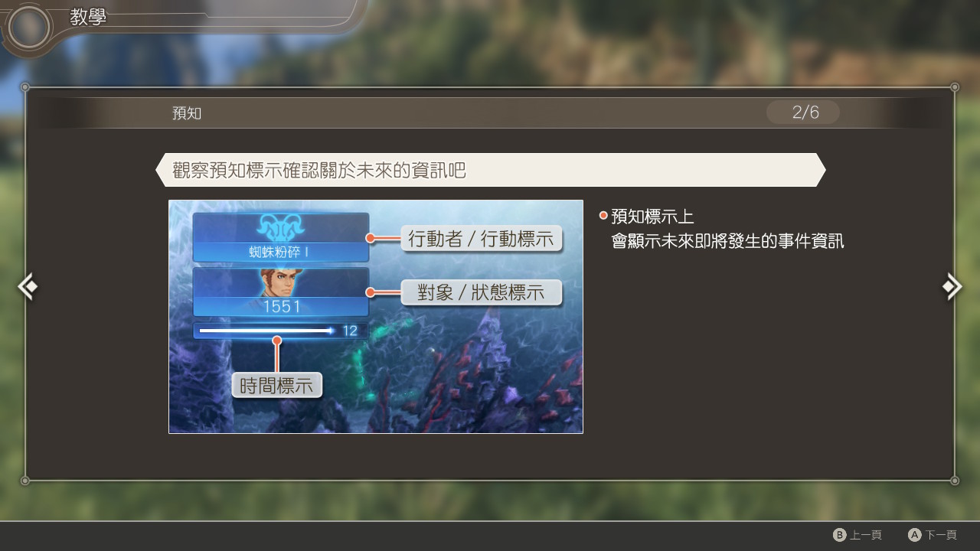Click the 下一頁 text
980x551 pixels.
coord(941,535)
